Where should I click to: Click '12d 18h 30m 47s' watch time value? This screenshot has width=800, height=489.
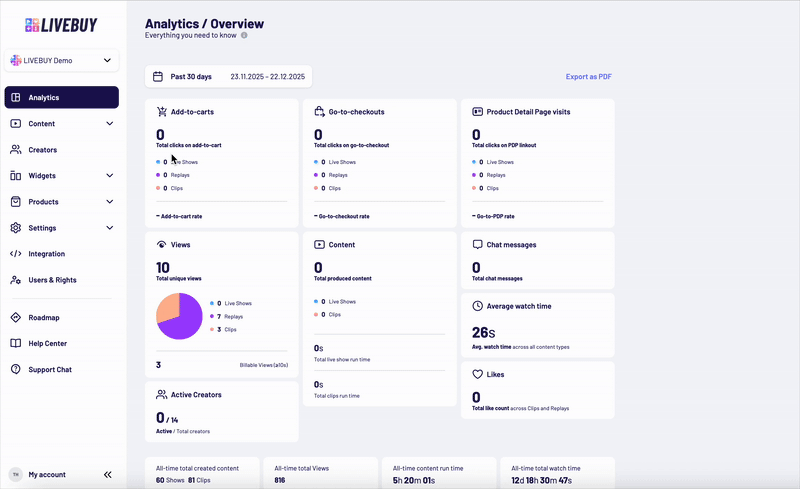coord(541,480)
